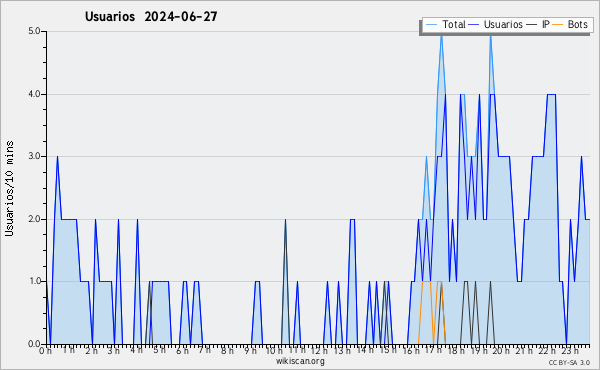Screen dimensions: 600x370
Task: Click the light blue Total legend line
Action: tap(431, 25)
